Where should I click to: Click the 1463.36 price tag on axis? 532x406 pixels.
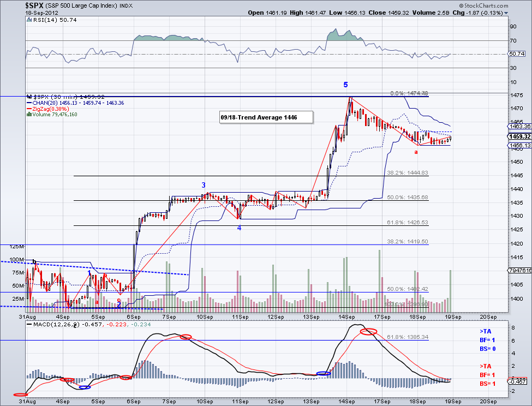point(519,126)
